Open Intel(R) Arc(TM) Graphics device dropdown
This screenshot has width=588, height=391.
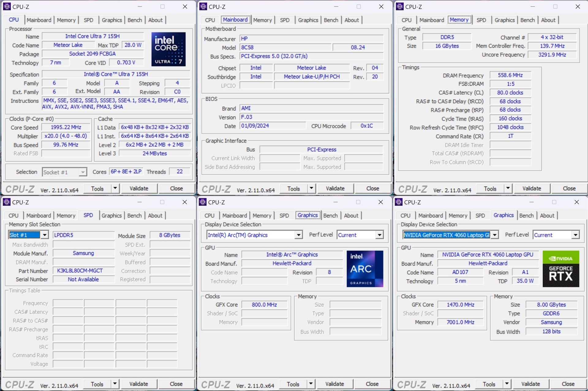pos(298,235)
